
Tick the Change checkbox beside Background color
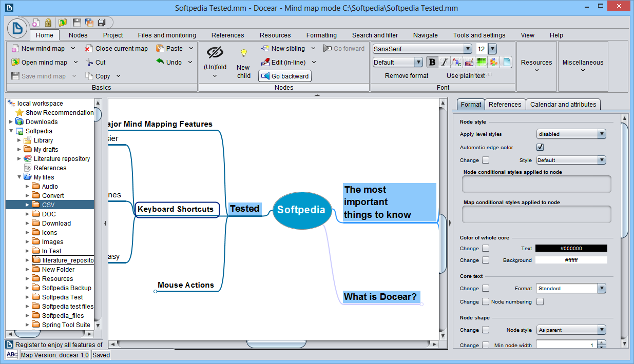coord(486,260)
